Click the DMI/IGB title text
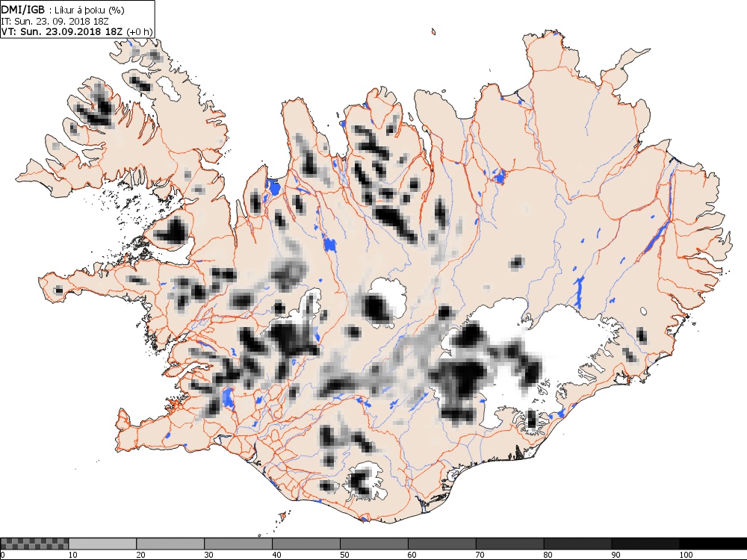The height and width of the screenshot is (560, 747). pos(23,10)
